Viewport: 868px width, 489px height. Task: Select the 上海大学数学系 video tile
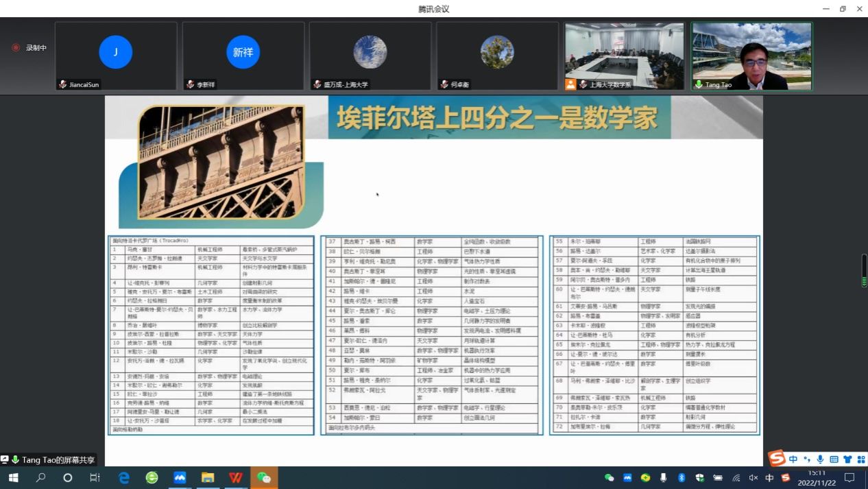(624, 55)
